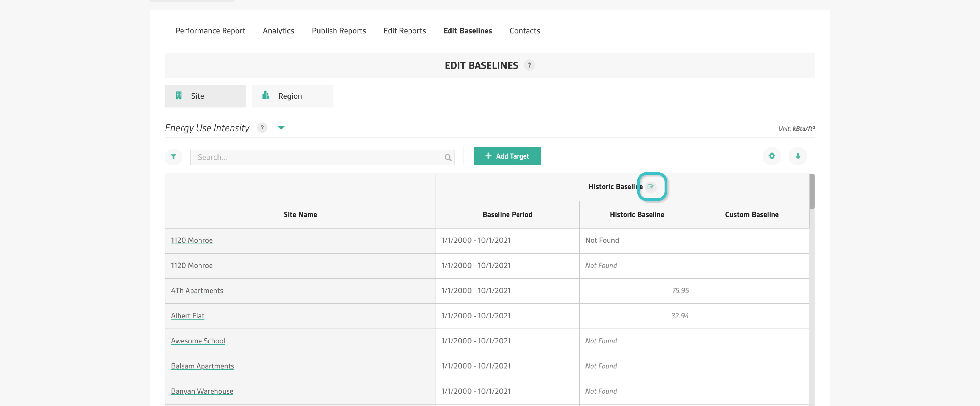Open Energy Use Intensity help icon
Screen dimensions: 980x406
[262, 128]
